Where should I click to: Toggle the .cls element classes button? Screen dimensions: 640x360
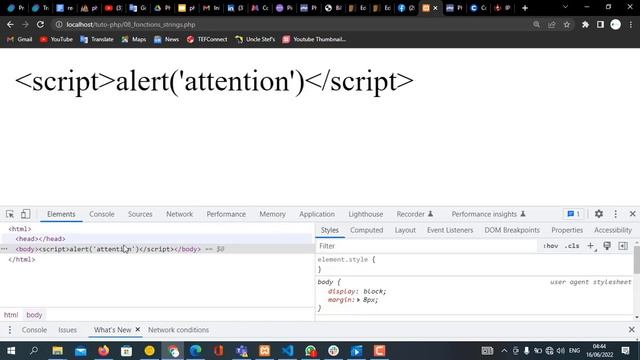coord(572,246)
